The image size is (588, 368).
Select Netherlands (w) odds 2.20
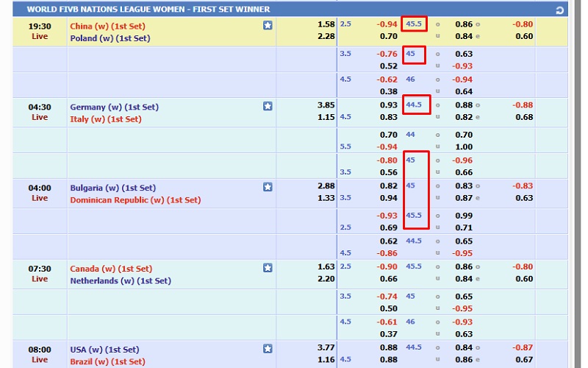[326, 280]
